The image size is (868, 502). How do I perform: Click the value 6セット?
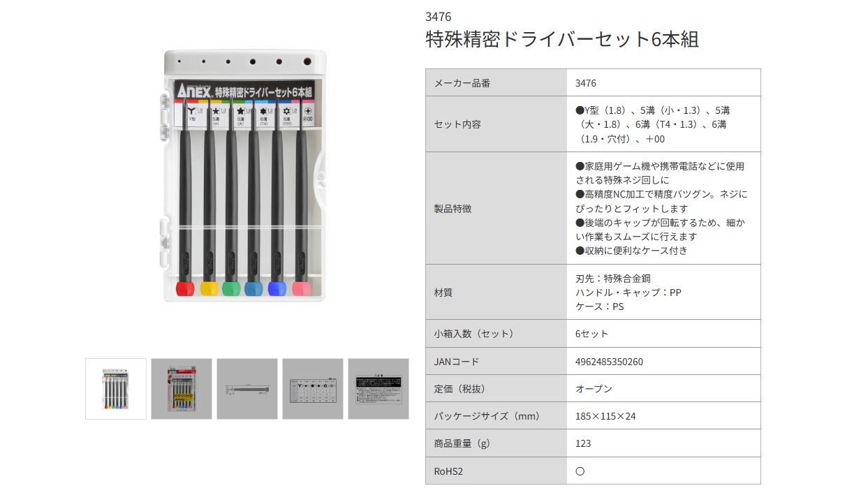pyautogui.click(x=592, y=334)
